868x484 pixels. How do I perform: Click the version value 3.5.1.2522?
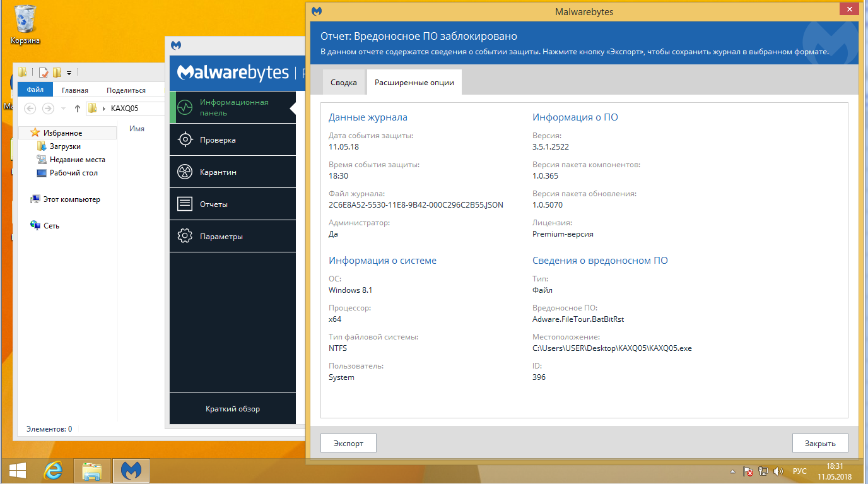(x=551, y=146)
